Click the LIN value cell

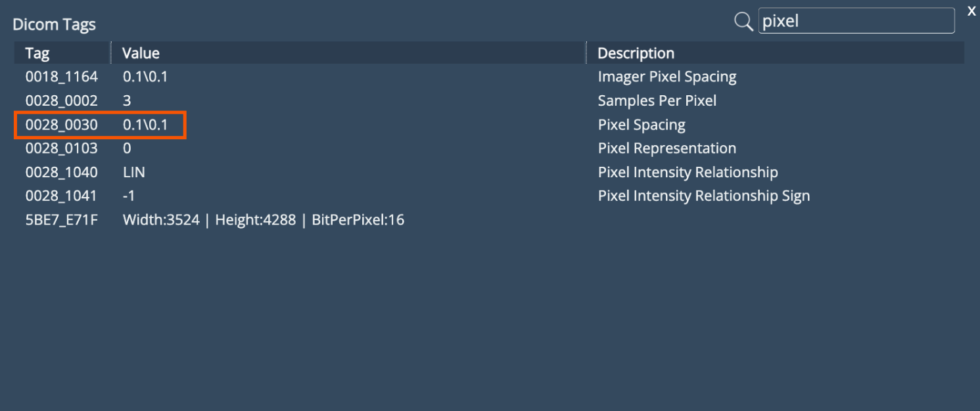coord(134,173)
